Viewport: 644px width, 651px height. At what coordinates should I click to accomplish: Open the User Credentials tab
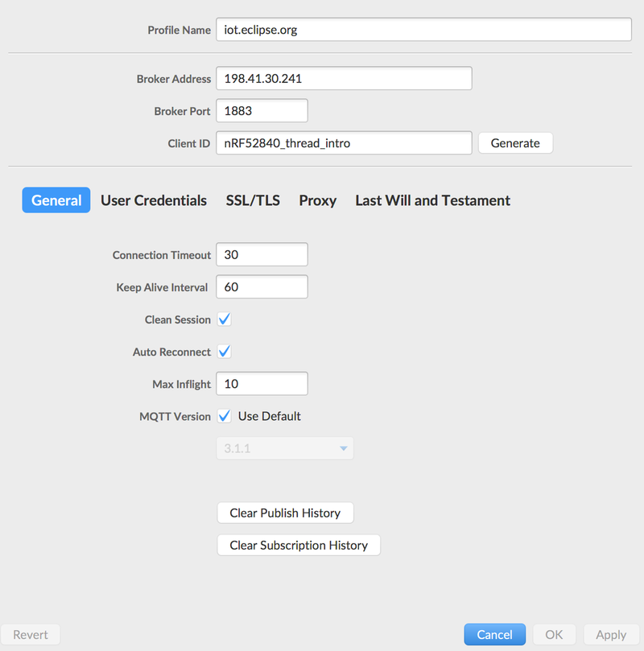tap(154, 200)
